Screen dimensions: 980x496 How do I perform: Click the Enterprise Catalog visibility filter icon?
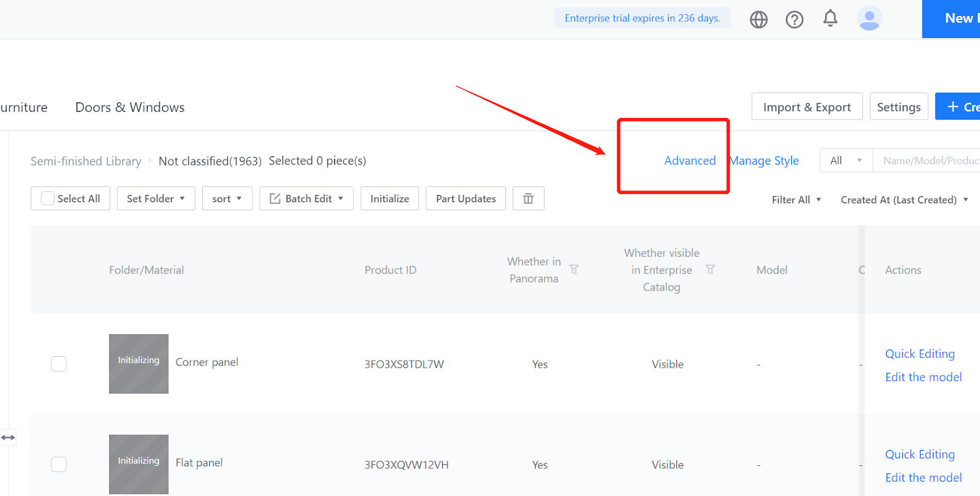[710, 270]
